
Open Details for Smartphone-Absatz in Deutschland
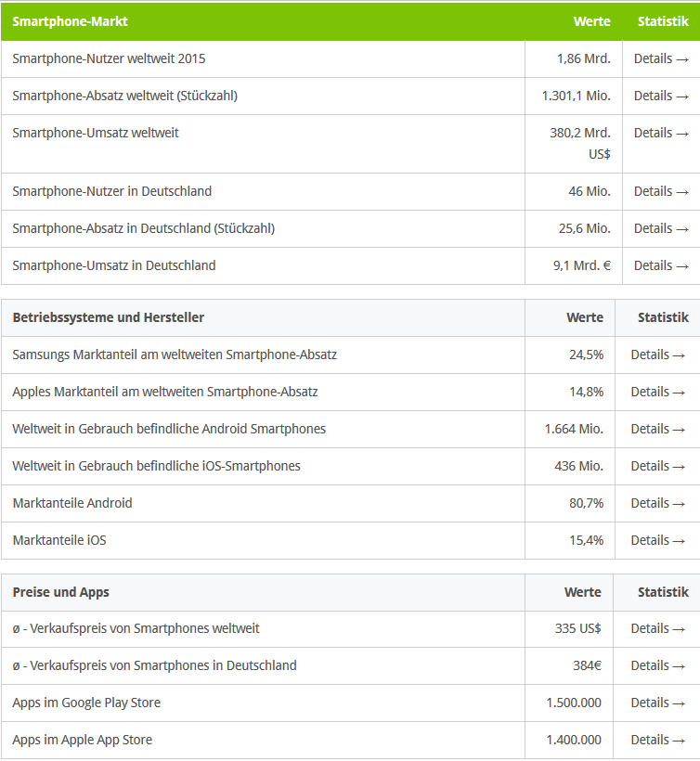click(x=661, y=228)
